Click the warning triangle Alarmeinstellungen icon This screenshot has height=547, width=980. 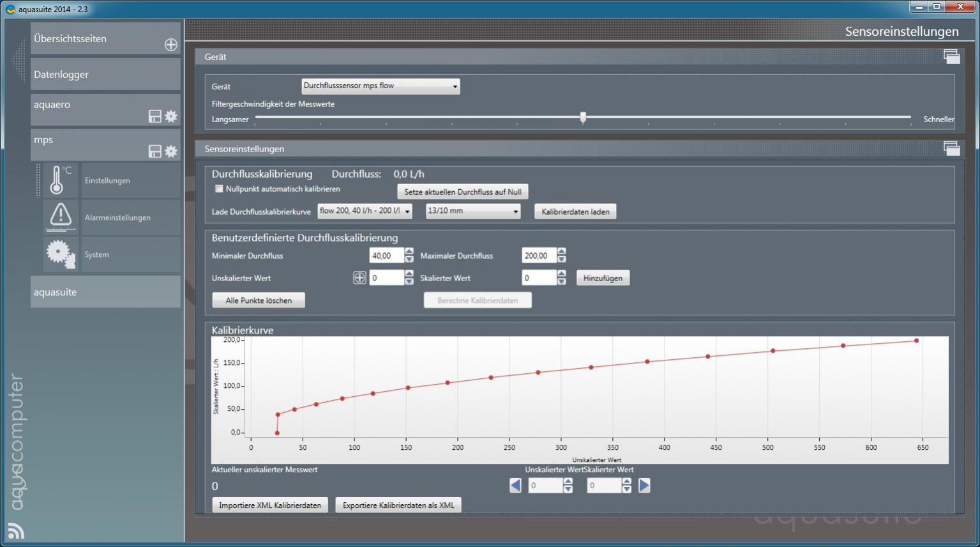61,217
